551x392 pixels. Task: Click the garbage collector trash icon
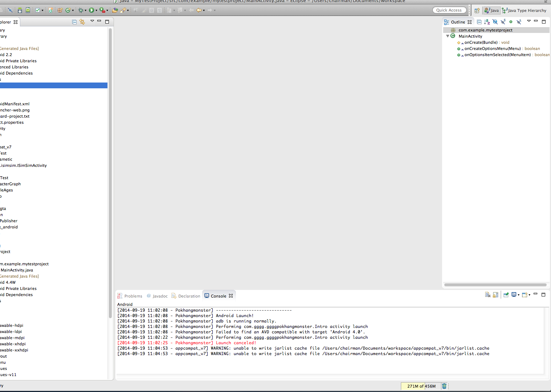444,386
